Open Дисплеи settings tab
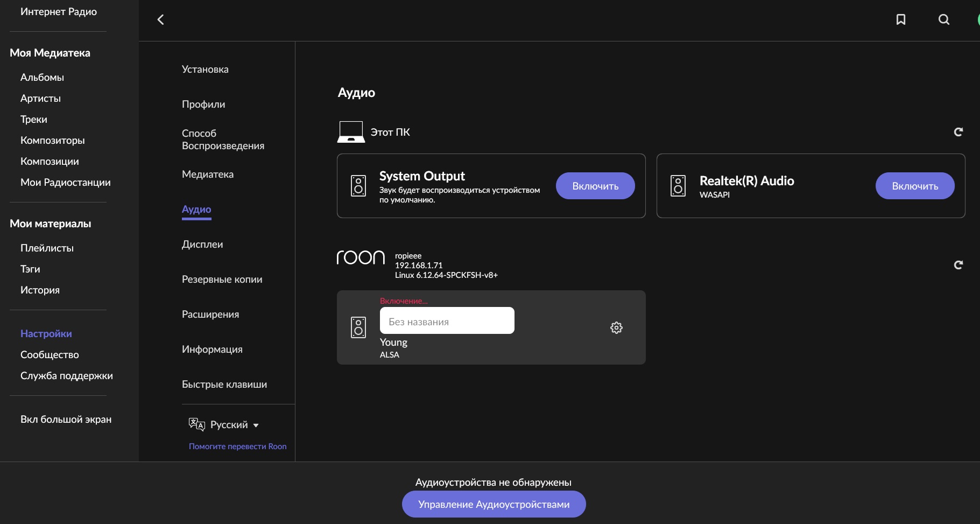 click(x=202, y=244)
